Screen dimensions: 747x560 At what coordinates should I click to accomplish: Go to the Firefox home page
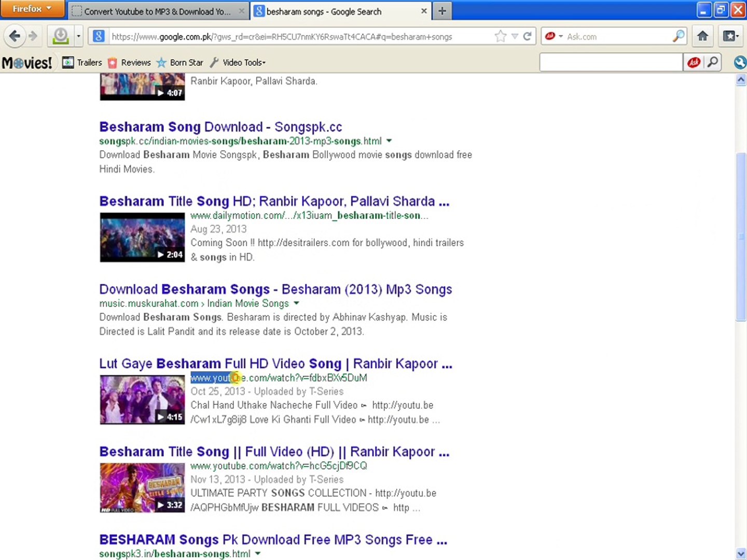703,36
